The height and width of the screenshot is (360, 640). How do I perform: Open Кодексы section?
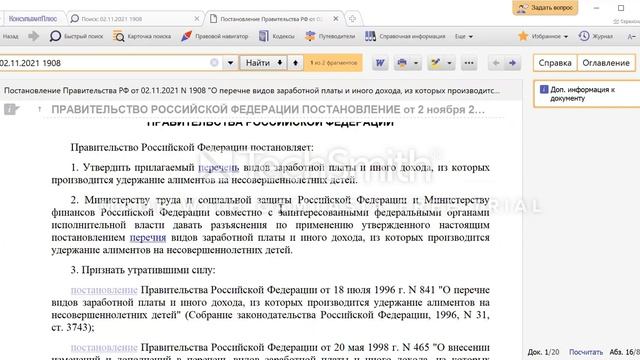point(276,36)
